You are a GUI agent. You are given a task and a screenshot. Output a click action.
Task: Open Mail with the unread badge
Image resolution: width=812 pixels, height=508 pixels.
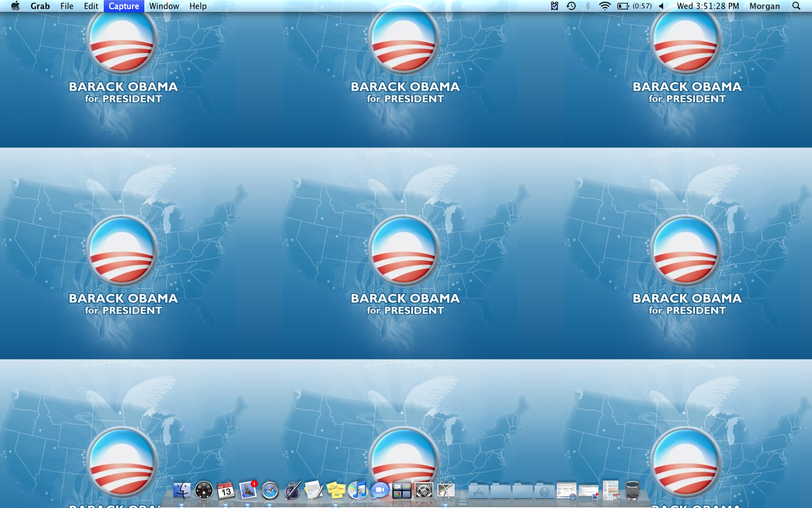pyautogui.click(x=248, y=490)
